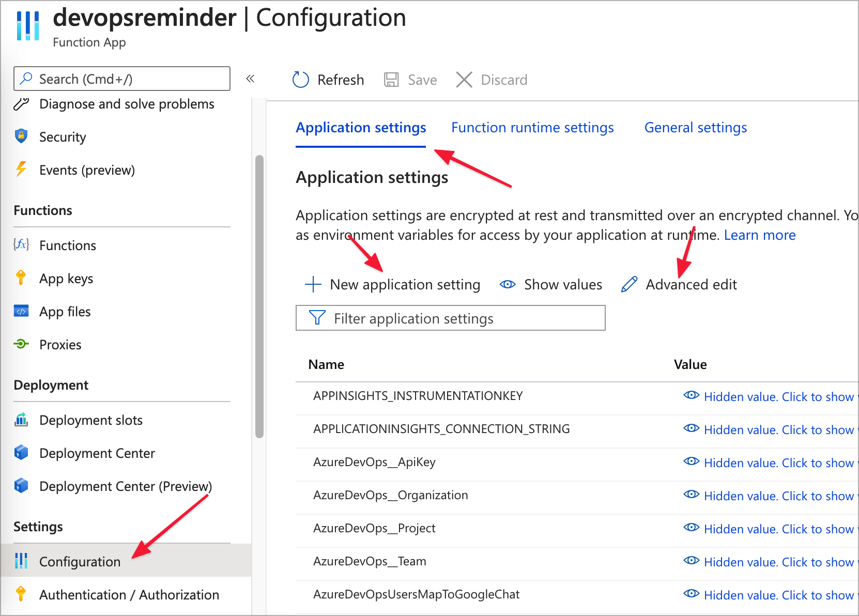Click the Discard button label
The width and height of the screenshot is (859, 616).
504,80
